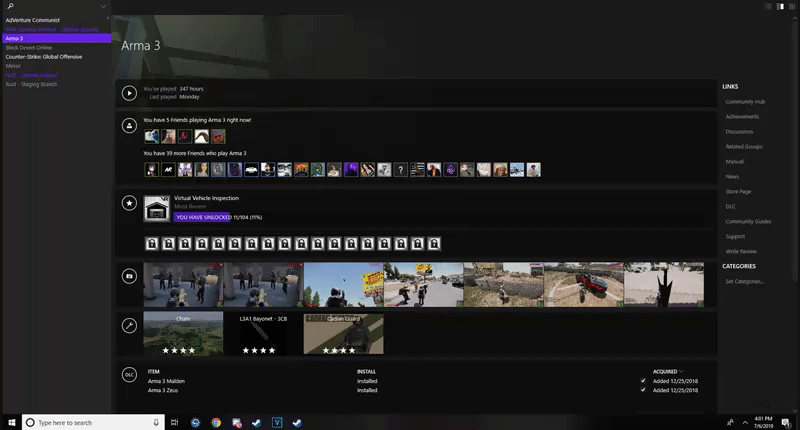Open the Community Guides link
The width and height of the screenshot is (800, 430).
[748, 221]
